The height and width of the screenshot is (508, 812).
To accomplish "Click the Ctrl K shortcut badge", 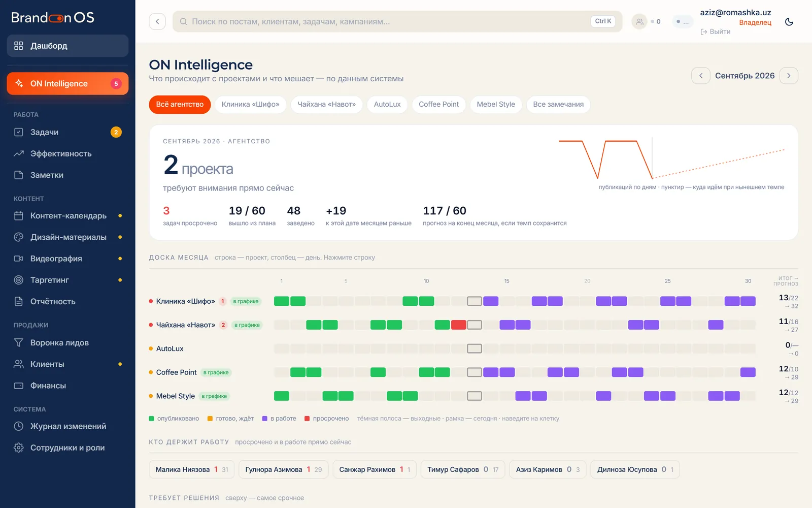I will point(603,21).
